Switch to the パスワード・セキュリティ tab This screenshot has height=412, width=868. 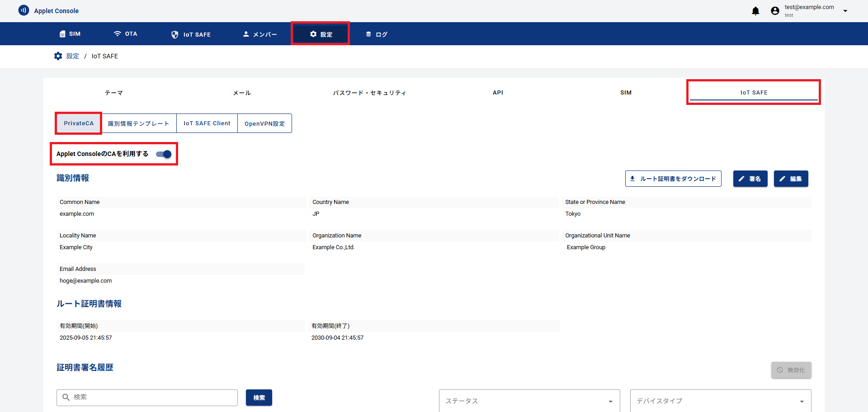pos(369,93)
